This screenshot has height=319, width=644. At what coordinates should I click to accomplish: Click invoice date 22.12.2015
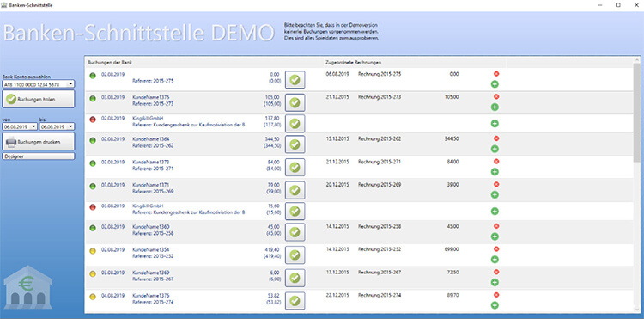(x=337, y=296)
